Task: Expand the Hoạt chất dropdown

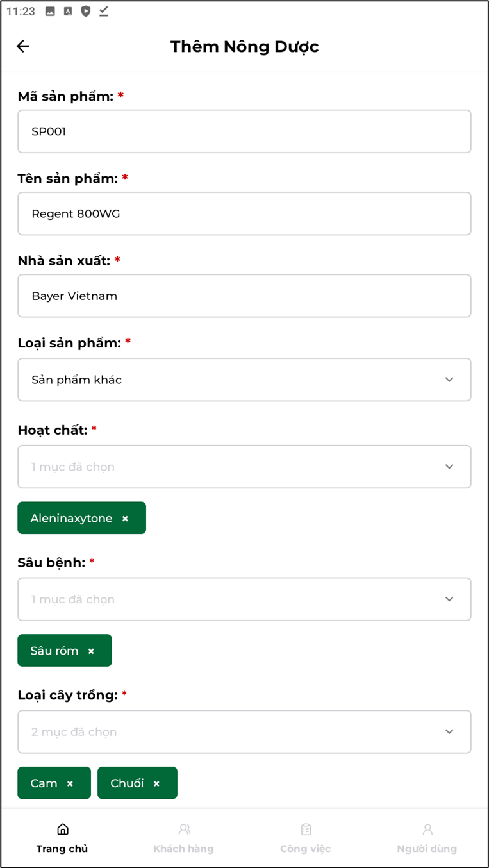Action: [x=244, y=467]
